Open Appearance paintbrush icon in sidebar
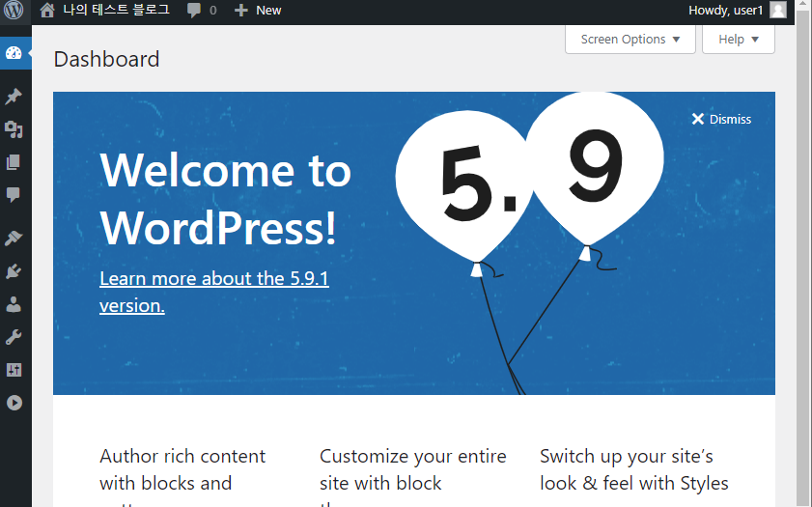This screenshot has height=507, width=812. (x=14, y=239)
